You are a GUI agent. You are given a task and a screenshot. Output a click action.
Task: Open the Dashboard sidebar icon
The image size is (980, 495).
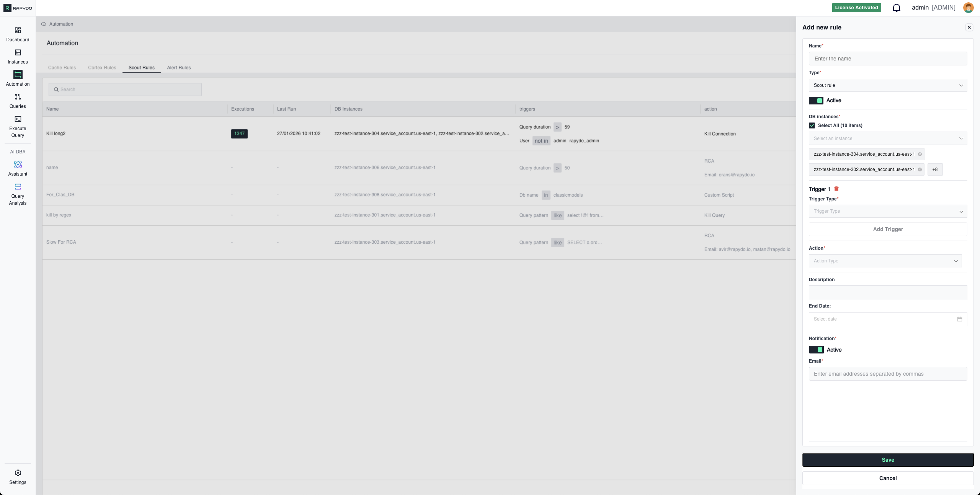18,31
